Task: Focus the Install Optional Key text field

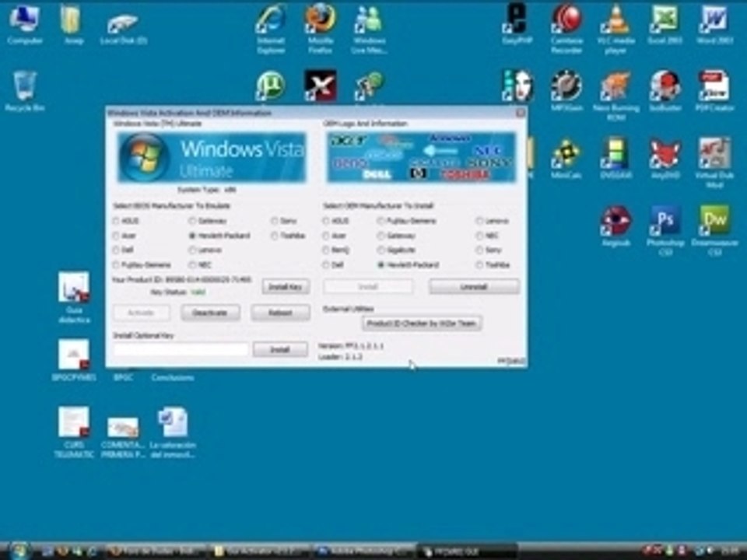Action: [181, 349]
